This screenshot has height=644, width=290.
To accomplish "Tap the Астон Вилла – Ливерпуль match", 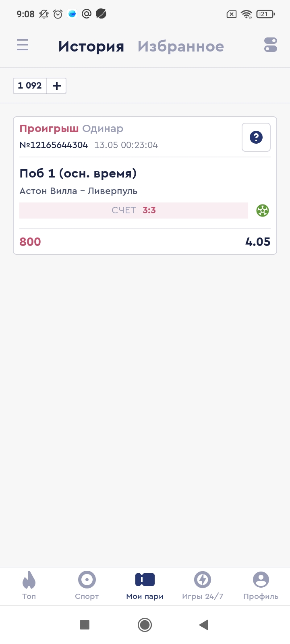I will 79,191.
